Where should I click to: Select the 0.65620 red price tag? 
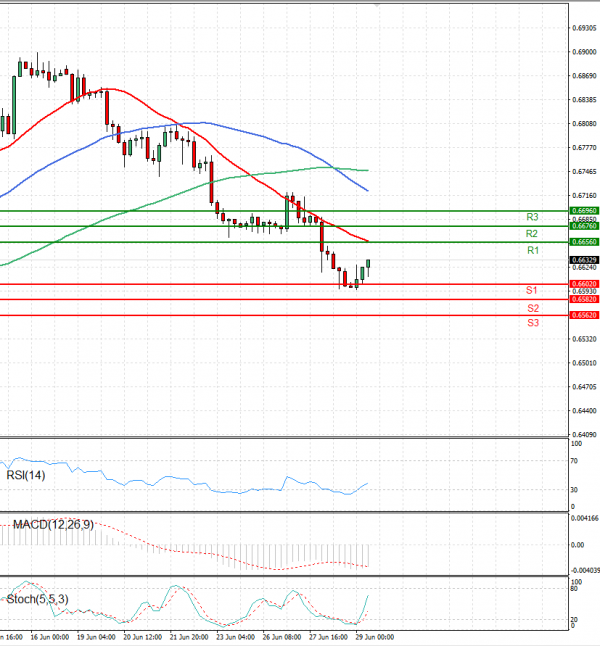[x=584, y=315]
